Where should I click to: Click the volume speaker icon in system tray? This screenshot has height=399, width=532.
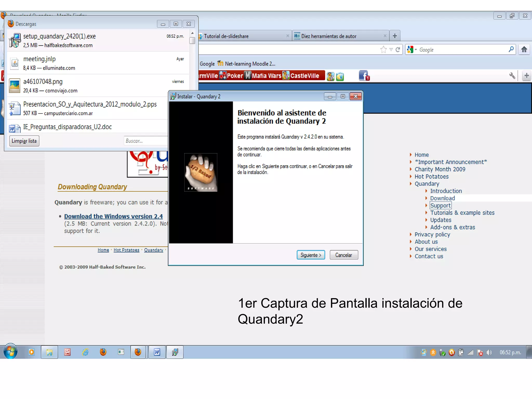point(489,353)
